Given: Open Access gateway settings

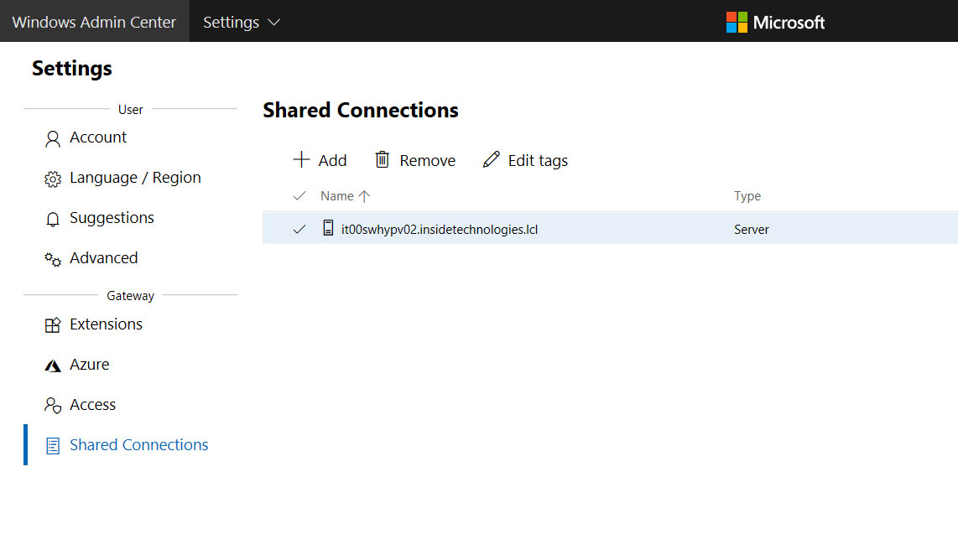Looking at the screenshot, I should (92, 405).
